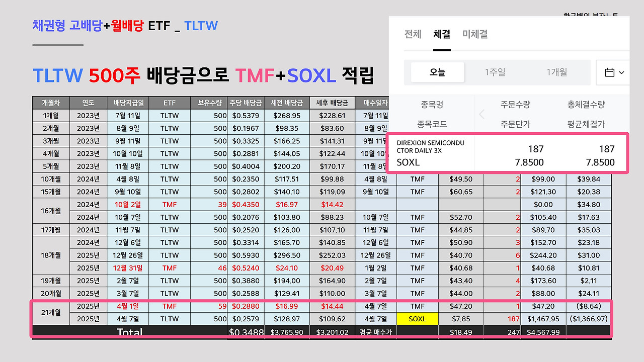644x362 pixels.
Task: Select the $18.49 average price cell
Action: (461, 332)
